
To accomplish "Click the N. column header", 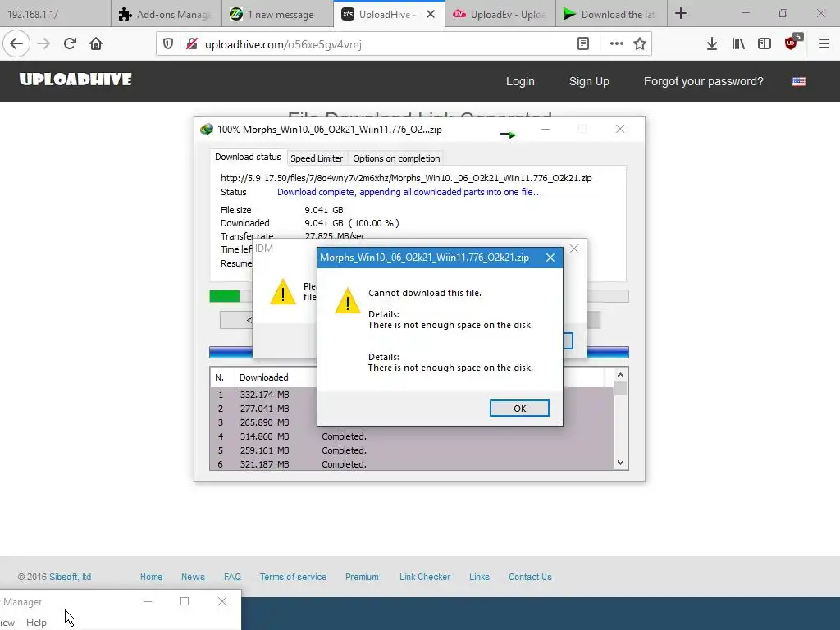I will [x=220, y=377].
